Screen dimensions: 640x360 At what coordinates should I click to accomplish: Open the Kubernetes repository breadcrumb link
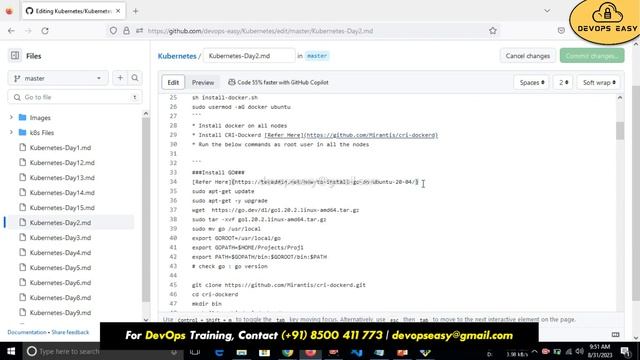click(177, 56)
